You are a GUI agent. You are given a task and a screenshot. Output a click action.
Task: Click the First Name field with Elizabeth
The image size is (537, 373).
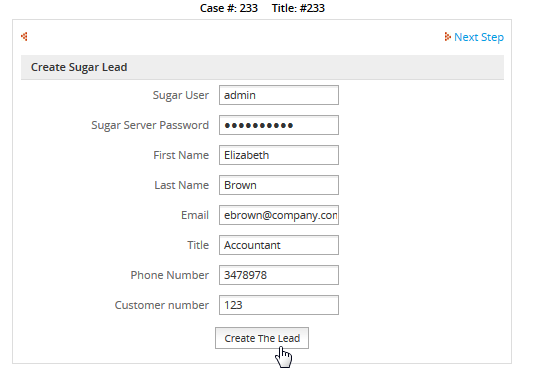coord(279,155)
